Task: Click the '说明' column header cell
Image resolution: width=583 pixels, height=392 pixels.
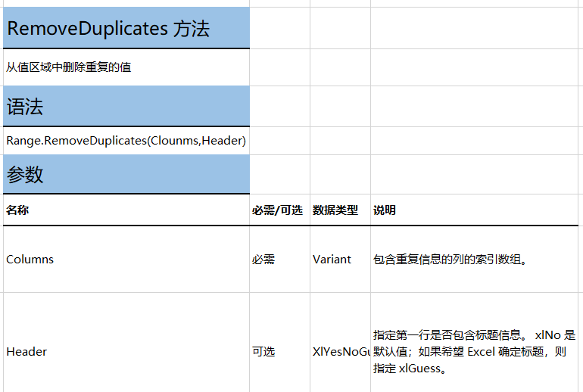Action: coord(475,210)
